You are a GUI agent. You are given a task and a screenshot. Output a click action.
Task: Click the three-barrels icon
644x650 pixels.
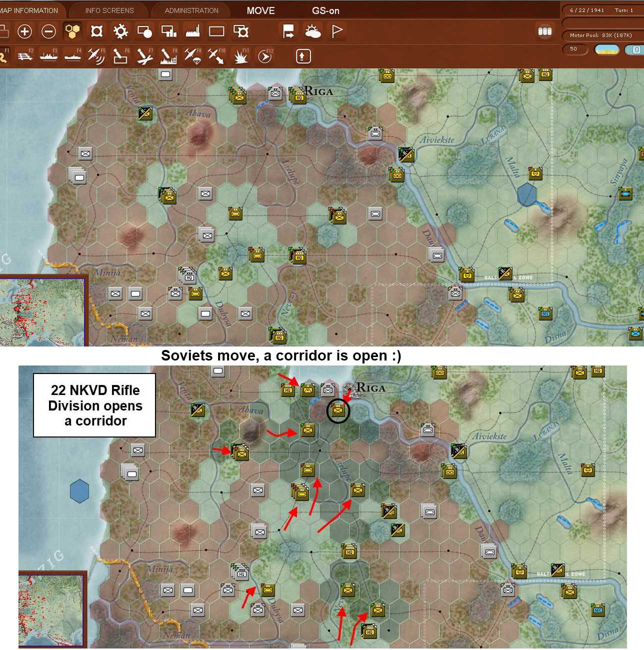pyautogui.click(x=544, y=31)
